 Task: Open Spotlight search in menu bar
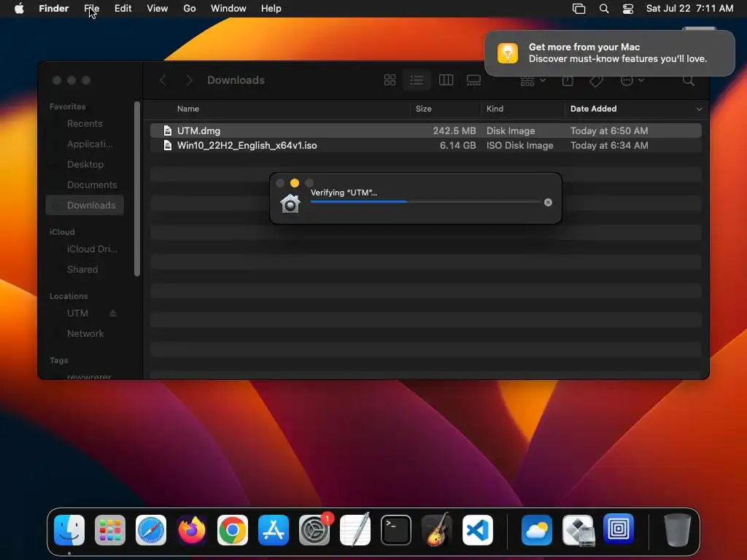pos(603,9)
